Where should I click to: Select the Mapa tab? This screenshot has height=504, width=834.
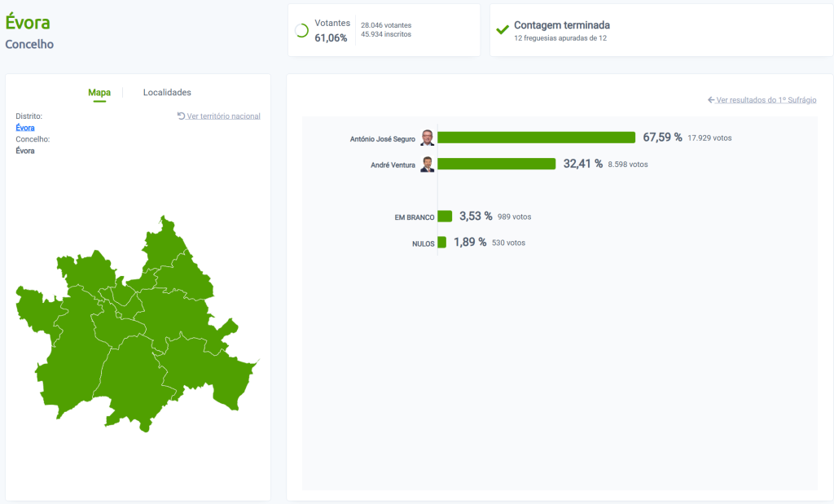99,93
